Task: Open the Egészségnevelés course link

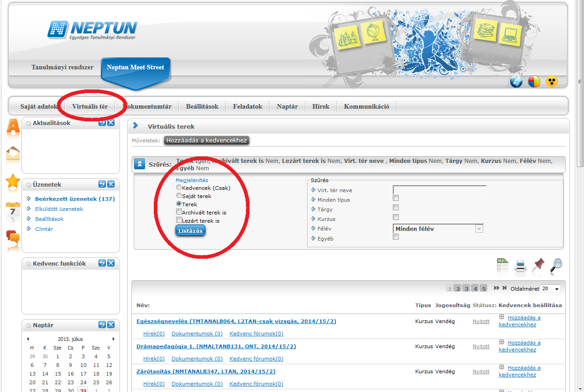Action: [236, 321]
